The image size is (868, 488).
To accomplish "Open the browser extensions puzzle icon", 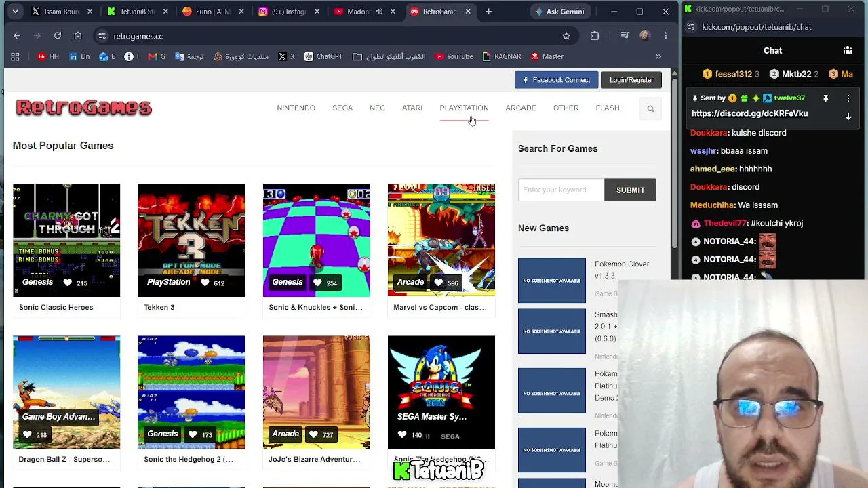I will coord(595,36).
